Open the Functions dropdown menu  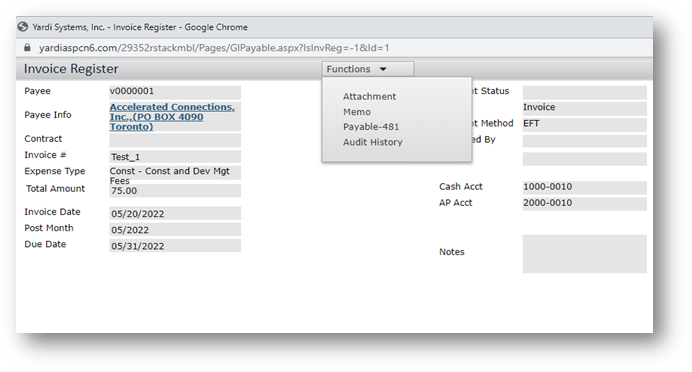(368, 69)
